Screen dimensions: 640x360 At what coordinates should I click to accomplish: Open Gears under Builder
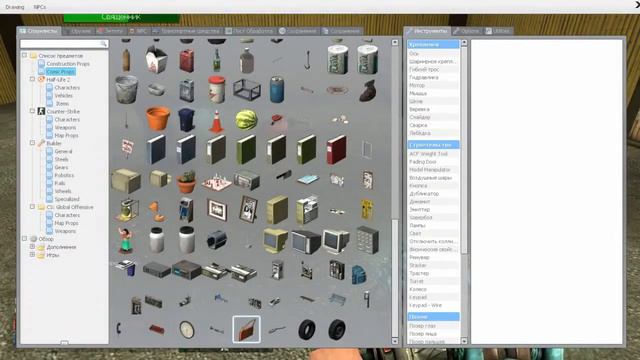click(x=61, y=167)
